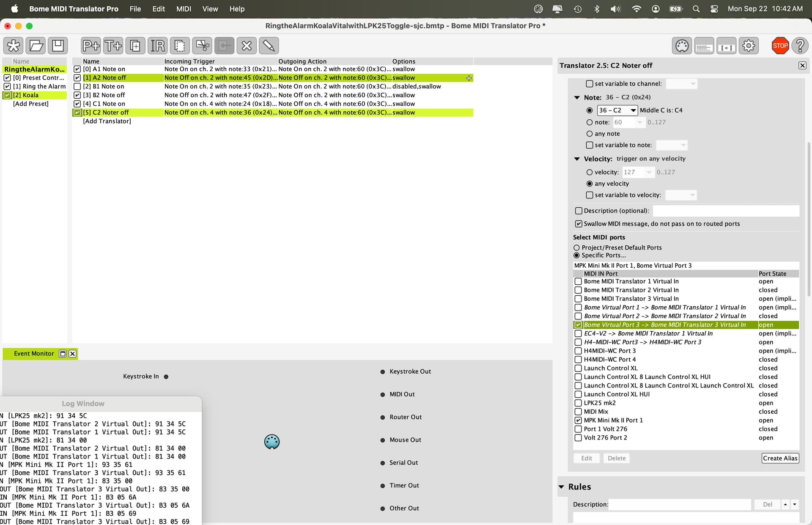Open the Help menu
The width and height of the screenshot is (812, 525).
(x=237, y=9)
